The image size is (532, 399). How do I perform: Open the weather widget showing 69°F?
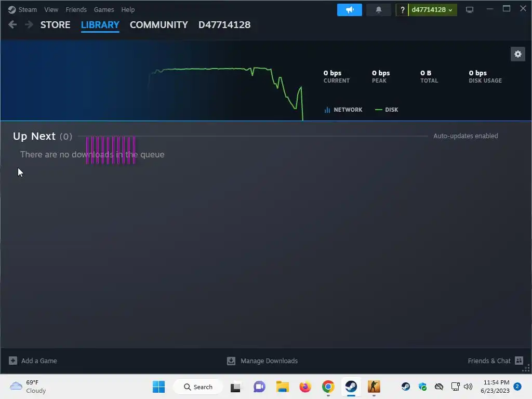tap(28, 387)
